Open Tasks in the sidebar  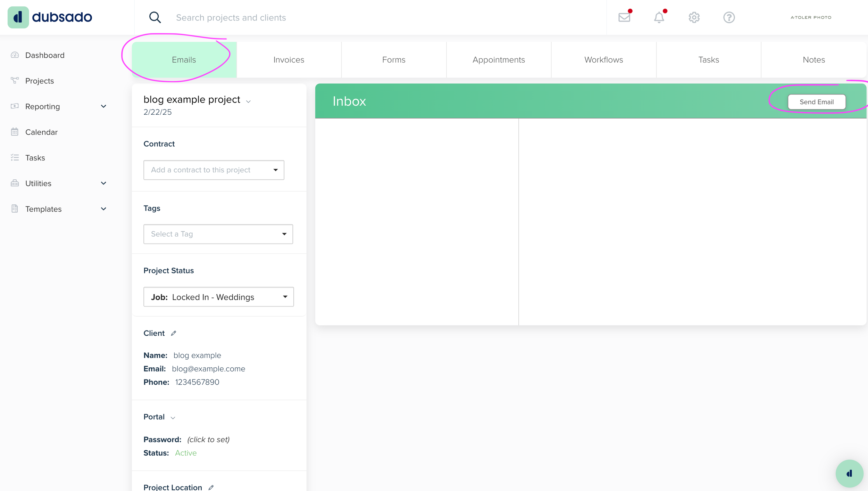coord(35,158)
